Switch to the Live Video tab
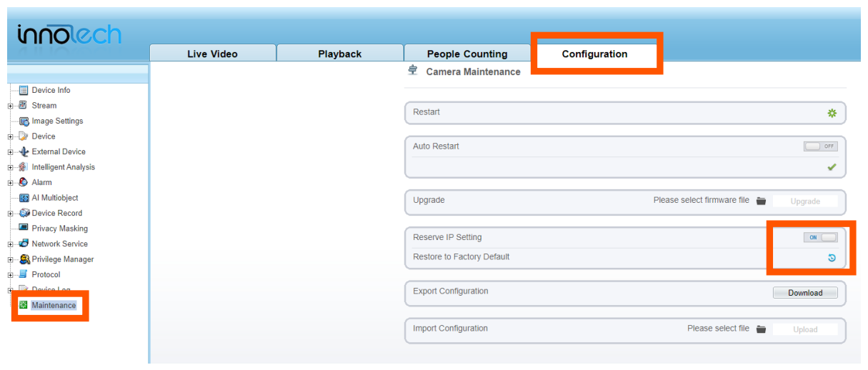Viewport: 868px width, 370px height. 212,54
